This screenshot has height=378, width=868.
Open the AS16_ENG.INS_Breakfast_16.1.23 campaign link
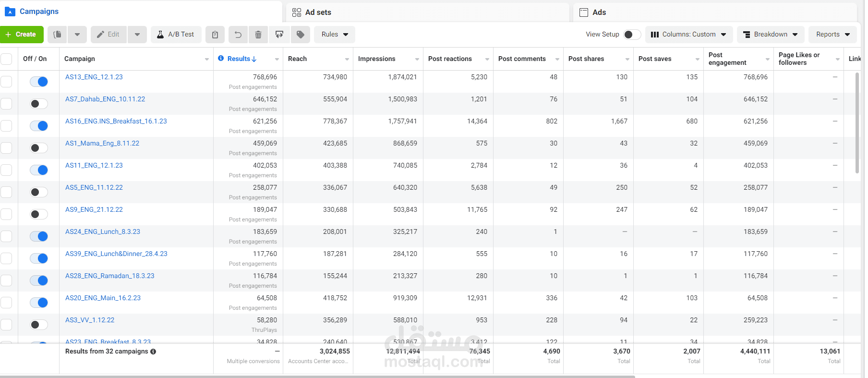[x=116, y=122]
